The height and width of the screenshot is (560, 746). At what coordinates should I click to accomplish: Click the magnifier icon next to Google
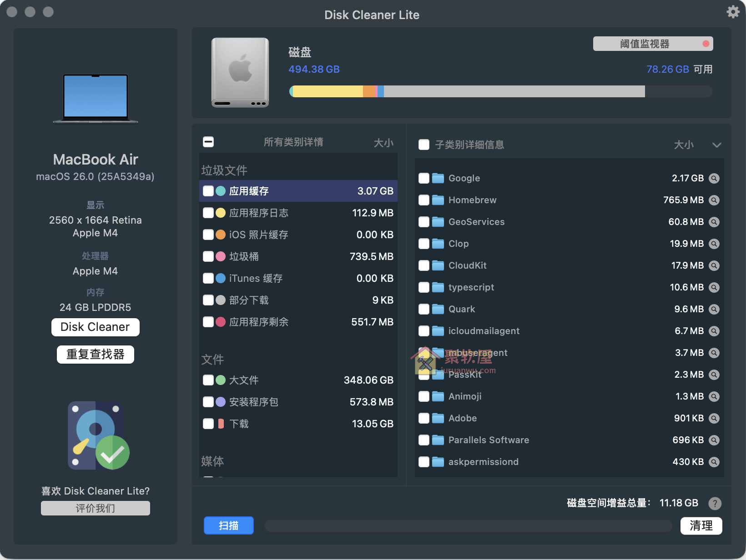click(714, 178)
